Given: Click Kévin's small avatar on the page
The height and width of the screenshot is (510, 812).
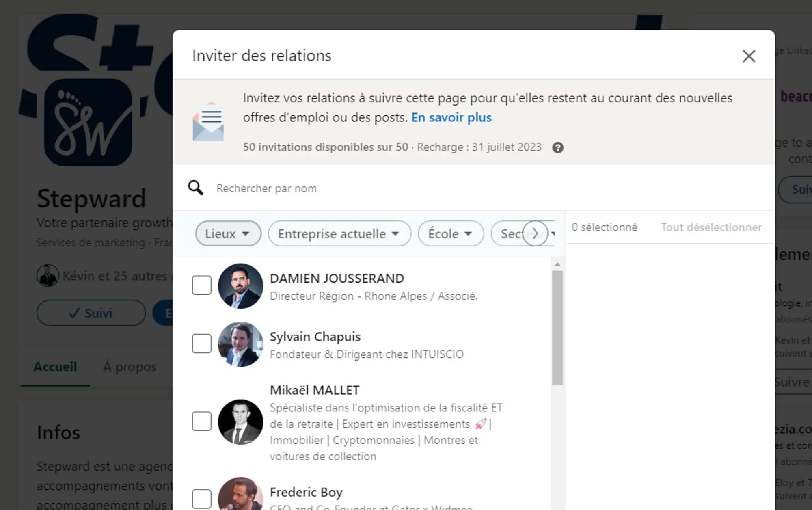Looking at the screenshot, I should pos(48,275).
